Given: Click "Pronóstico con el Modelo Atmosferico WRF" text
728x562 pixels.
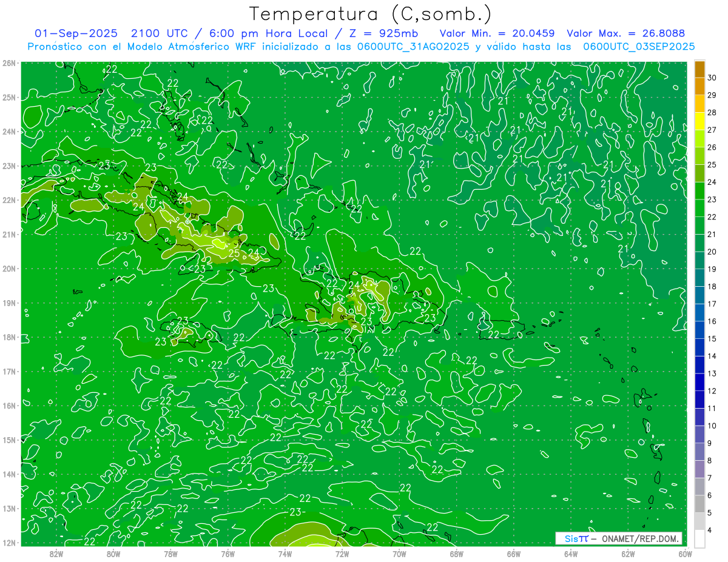Looking at the screenshot, I should (143, 47).
